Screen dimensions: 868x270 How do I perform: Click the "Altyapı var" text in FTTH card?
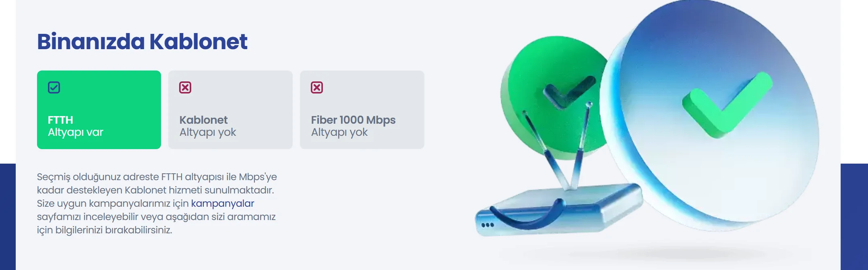[76, 133]
